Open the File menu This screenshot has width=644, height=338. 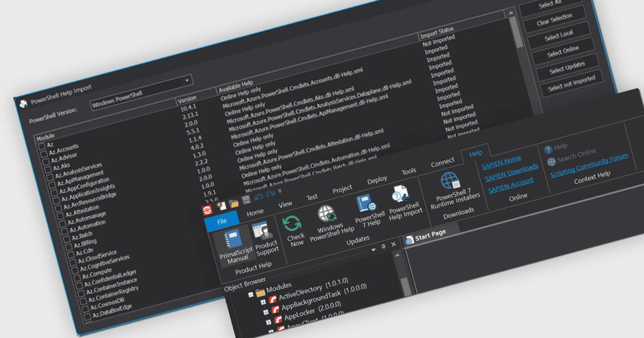pyautogui.click(x=222, y=221)
